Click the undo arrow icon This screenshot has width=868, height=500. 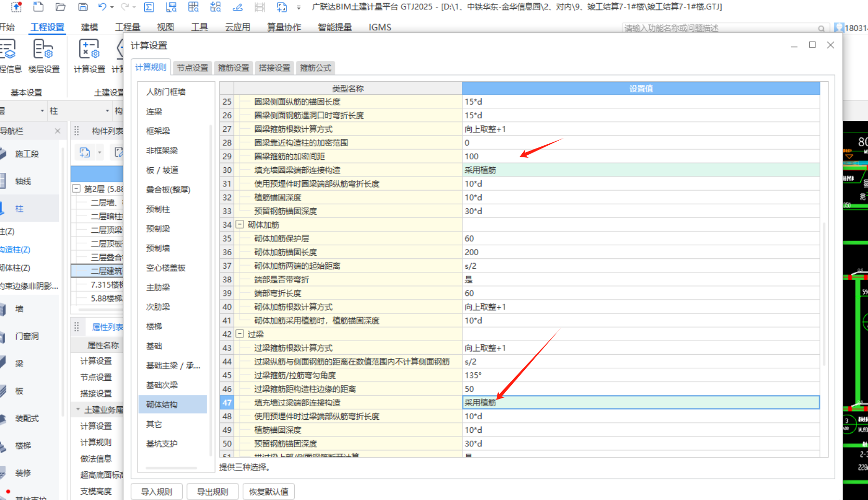(102, 7)
